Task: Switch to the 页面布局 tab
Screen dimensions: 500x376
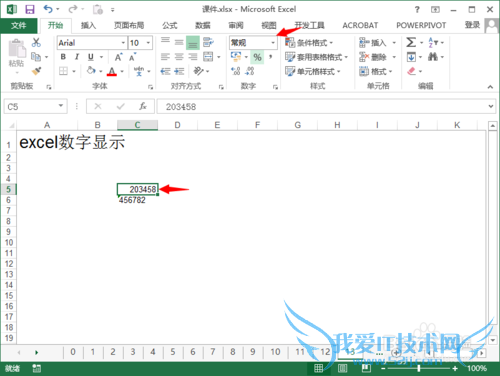Action: pos(129,25)
